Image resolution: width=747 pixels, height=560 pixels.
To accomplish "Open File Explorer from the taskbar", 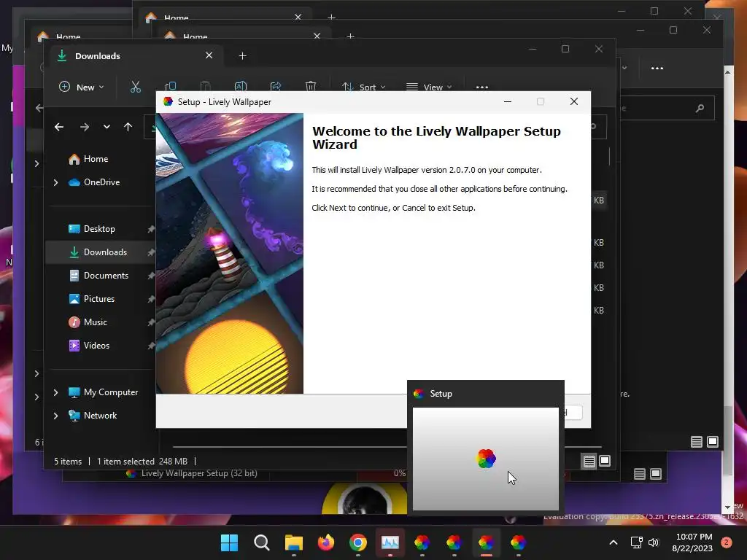I will (293, 542).
